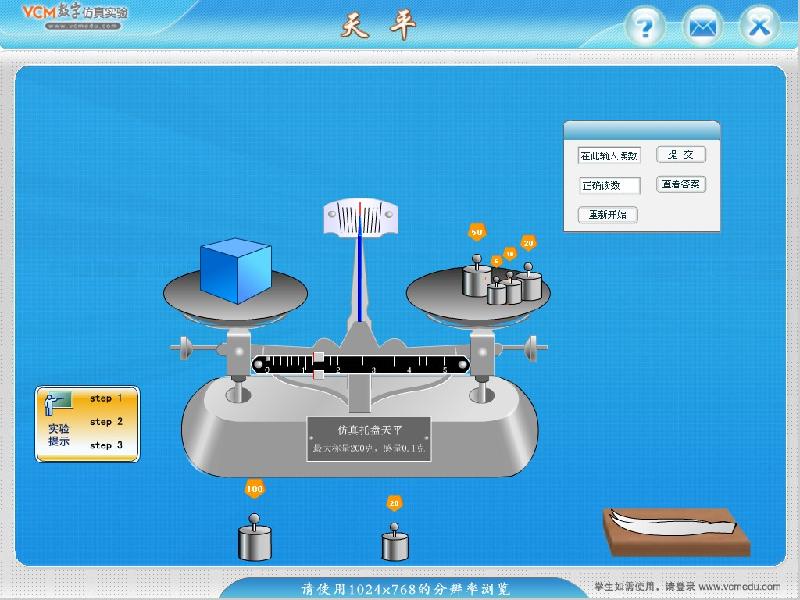Open step 1 of experiment hints
The height and width of the screenshot is (600, 800).
(x=107, y=398)
